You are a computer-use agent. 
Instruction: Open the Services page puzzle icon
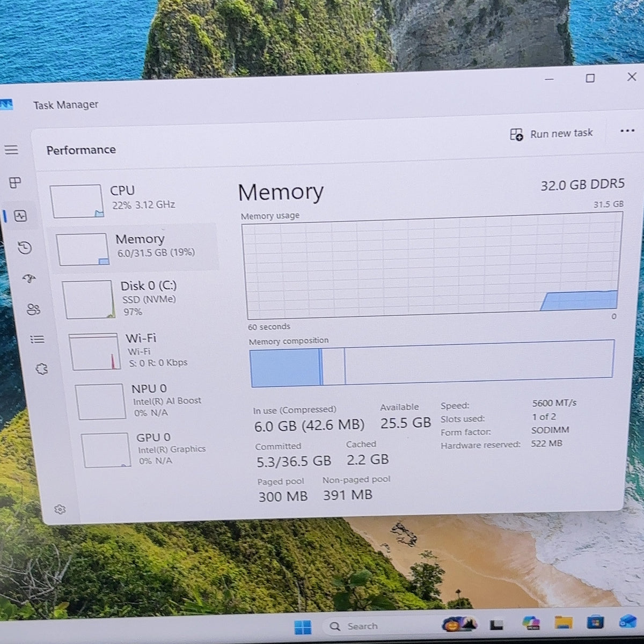click(x=41, y=369)
